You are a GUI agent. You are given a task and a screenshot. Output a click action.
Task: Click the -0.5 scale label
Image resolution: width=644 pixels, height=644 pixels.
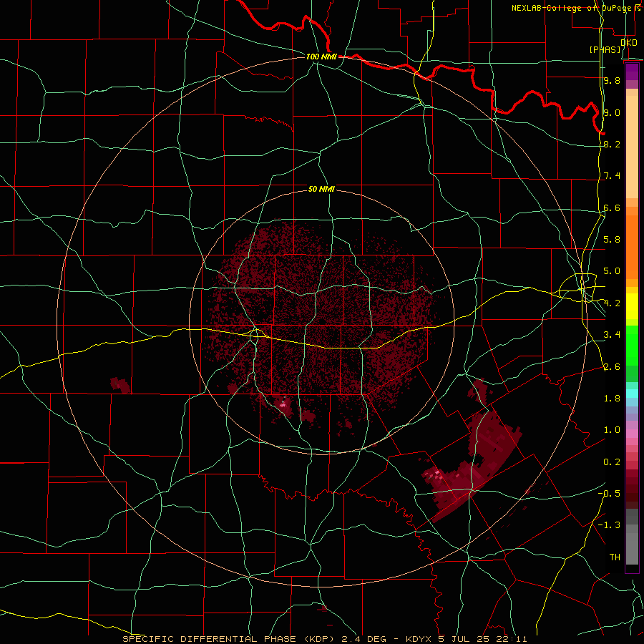(609, 493)
